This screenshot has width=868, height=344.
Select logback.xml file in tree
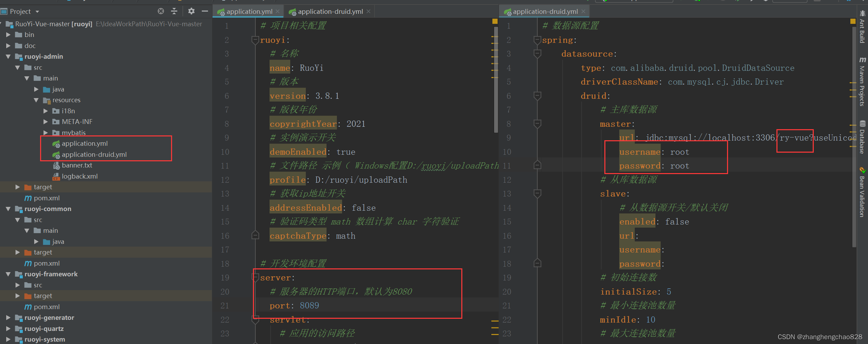tap(79, 176)
